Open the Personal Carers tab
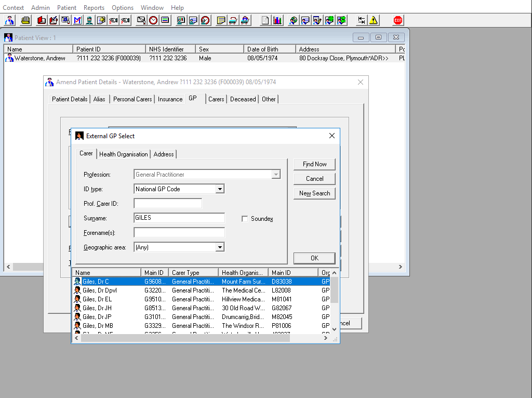Image resolution: width=532 pixels, height=398 pixels. [132, 99]
